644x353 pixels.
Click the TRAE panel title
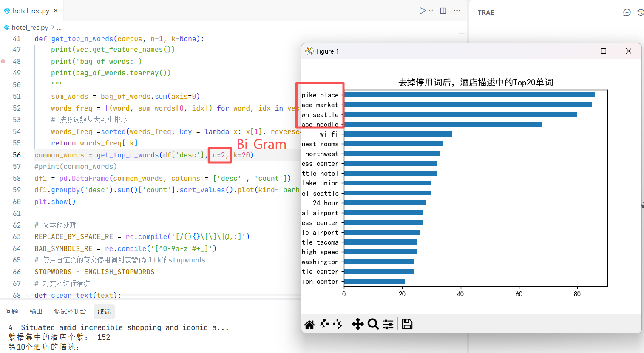click(486, 12)
